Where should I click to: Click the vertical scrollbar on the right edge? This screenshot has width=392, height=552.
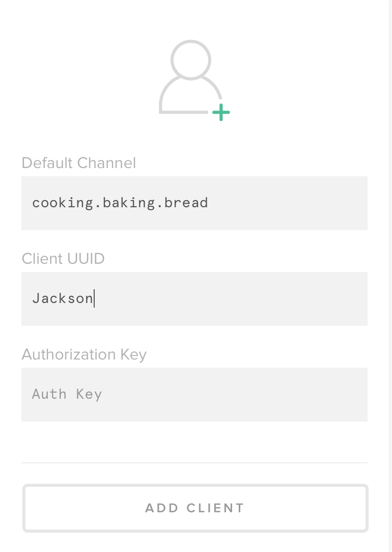(390, 275)
